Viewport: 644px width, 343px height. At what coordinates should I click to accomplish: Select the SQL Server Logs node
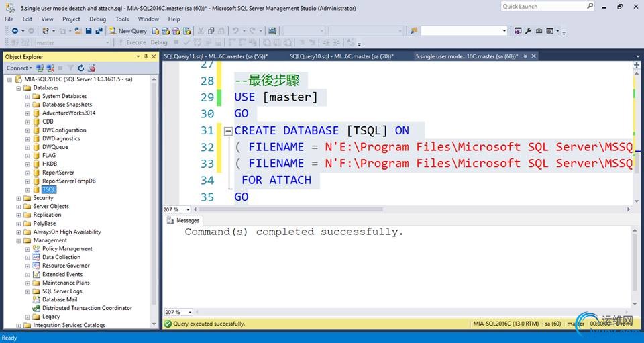tap(62, 291)
